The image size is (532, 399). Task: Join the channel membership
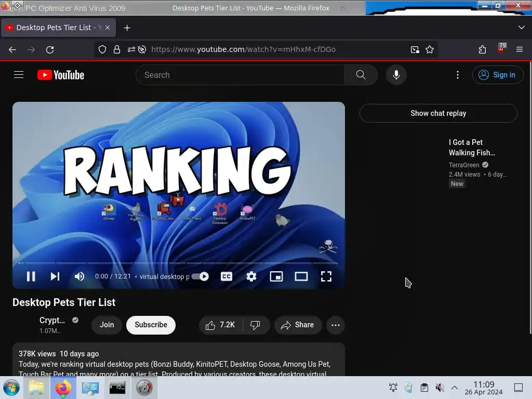(x=107, y=325)
